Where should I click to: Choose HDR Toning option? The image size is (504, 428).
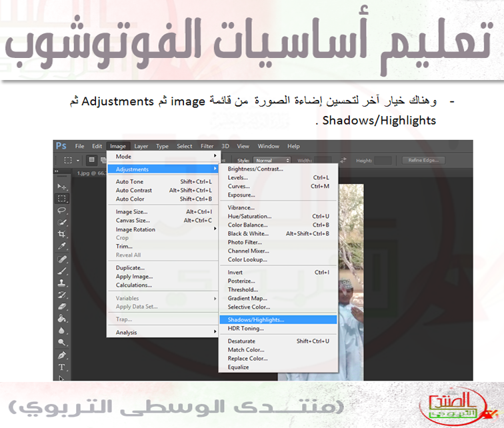tap(279, 329)
